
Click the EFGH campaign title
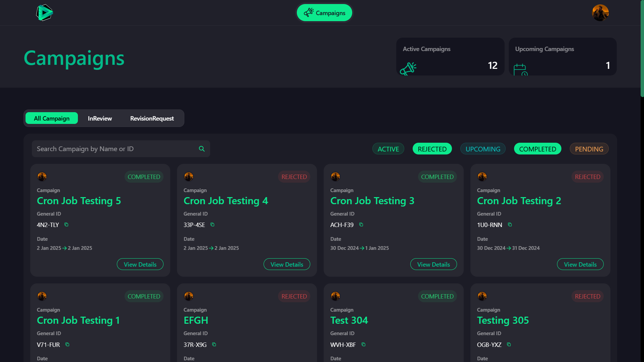tap(196, 320)
